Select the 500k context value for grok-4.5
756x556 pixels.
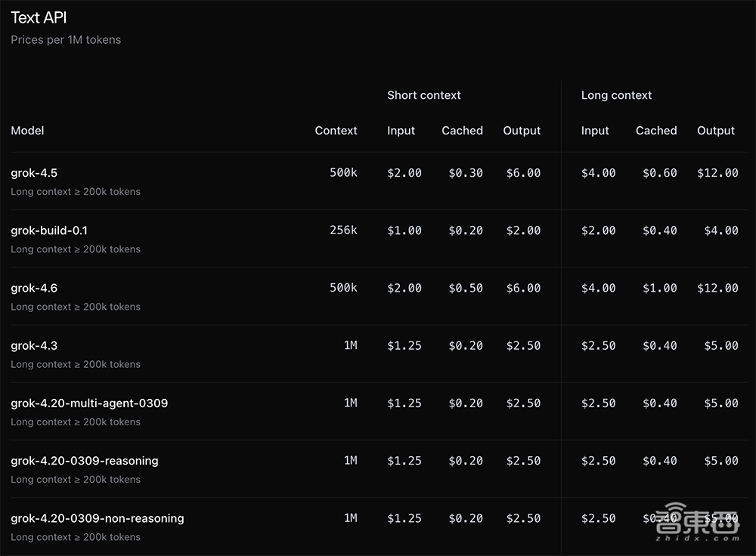[343, 172]
